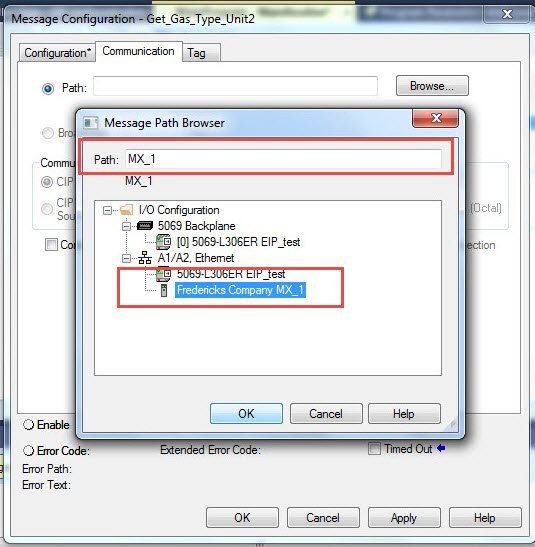
Task: Click the 5069 Backplane module icon
Action: [x=145, y=226]
